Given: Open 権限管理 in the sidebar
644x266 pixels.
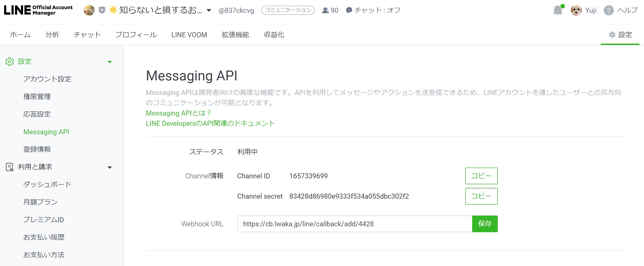Looking at the screenshot, I should pyautogui.click(x=37, y=96).
